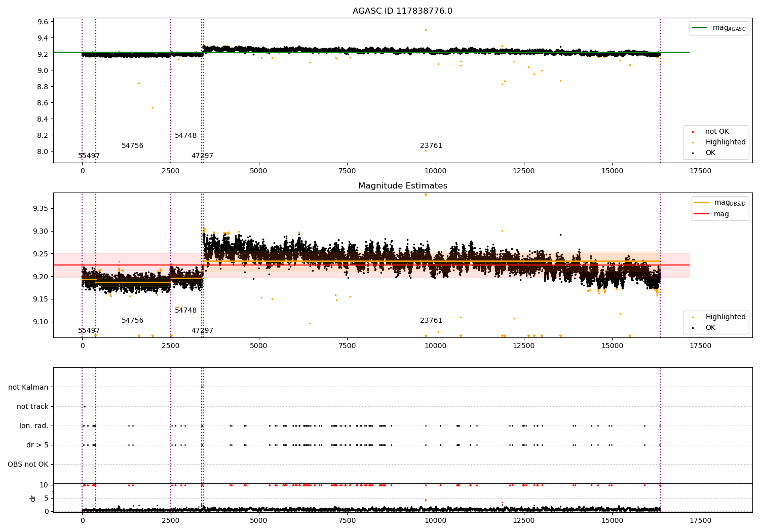The width and height of the screenshot is (760, 532).
Task: Select the mag AGASC legend entry
Action: pyautogui.click(x=719, y=28)
